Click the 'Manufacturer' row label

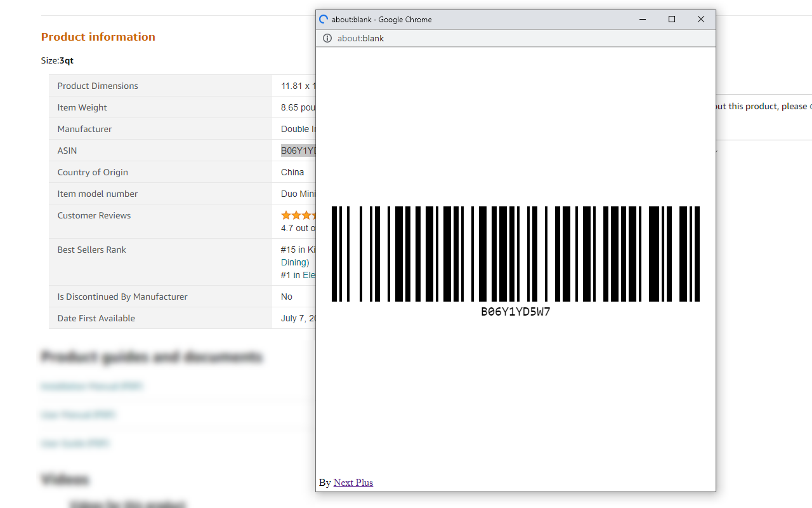click(x=85, y=129)
